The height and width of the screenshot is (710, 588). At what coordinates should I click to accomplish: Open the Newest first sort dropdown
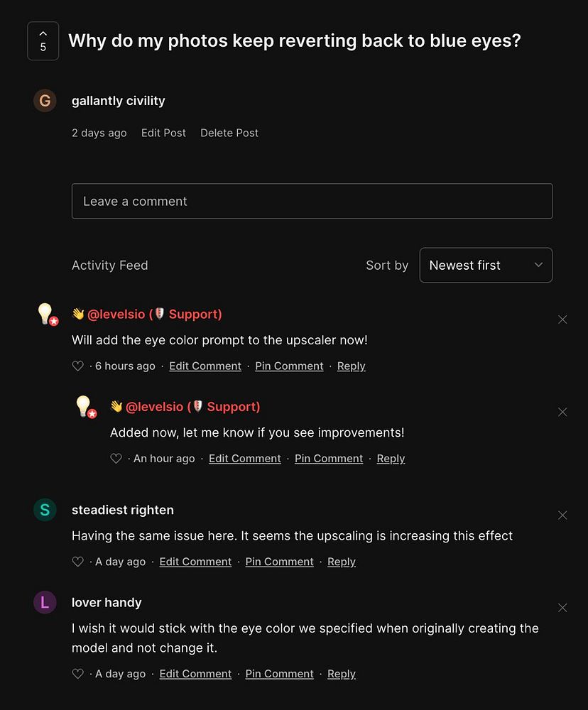(x=486, y=265)
